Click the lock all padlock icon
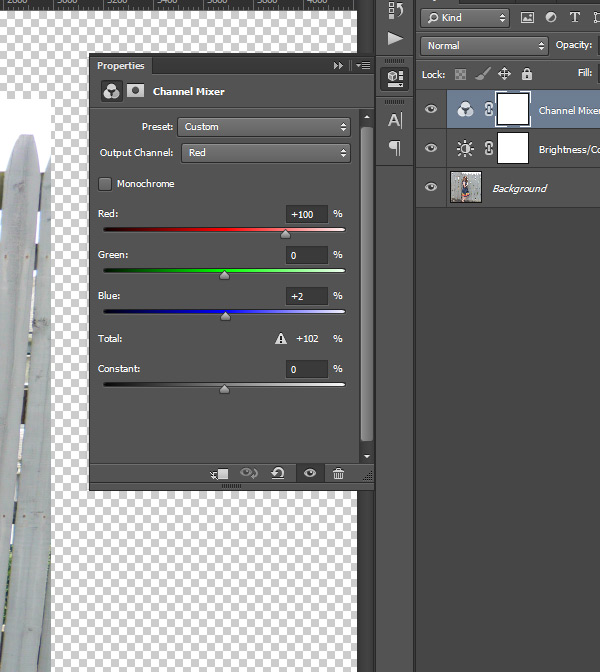The width and height of the screenshot is (600, 672). (527, 74)
